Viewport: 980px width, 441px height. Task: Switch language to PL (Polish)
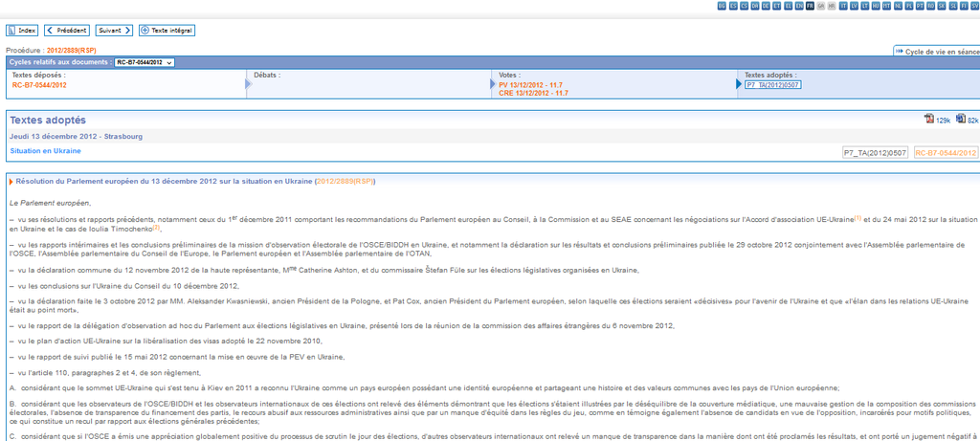[909, 6]
